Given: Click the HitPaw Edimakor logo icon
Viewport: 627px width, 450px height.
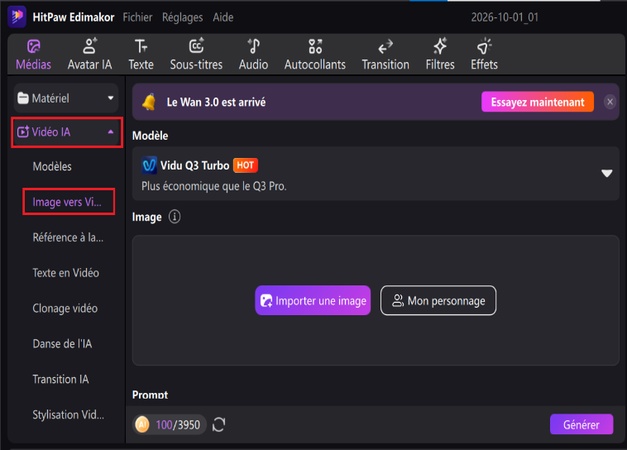Looking at the screenshot, I should (x=17, y=16).
